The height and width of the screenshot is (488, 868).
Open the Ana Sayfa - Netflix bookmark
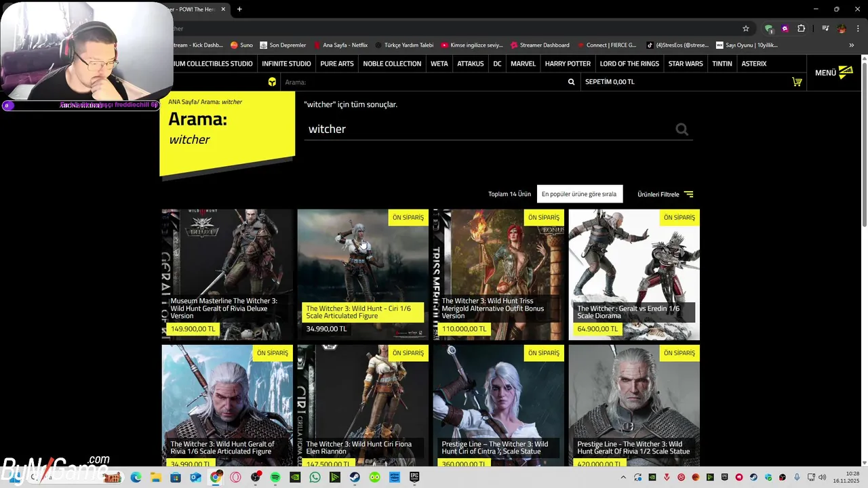(340, 45)
